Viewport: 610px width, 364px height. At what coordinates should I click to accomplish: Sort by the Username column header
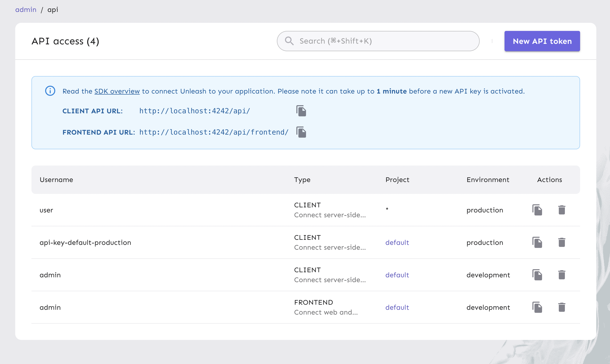(x=56, y=180)
